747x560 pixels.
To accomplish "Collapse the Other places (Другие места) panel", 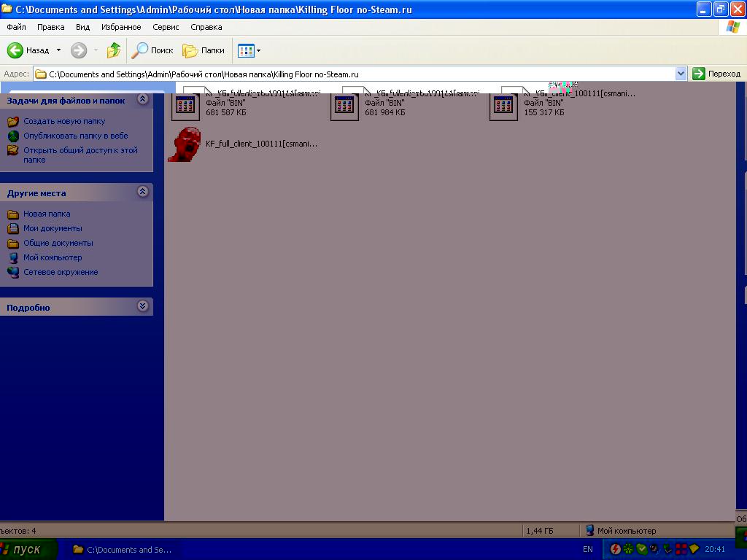I will pyautogui.click(x=143, y=192).
